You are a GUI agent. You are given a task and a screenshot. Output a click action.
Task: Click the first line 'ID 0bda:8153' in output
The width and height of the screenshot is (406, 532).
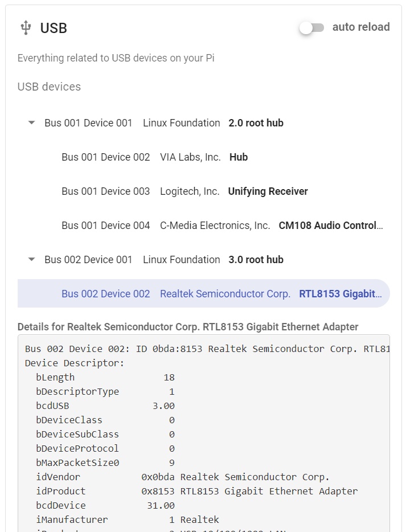coord(208,349)
